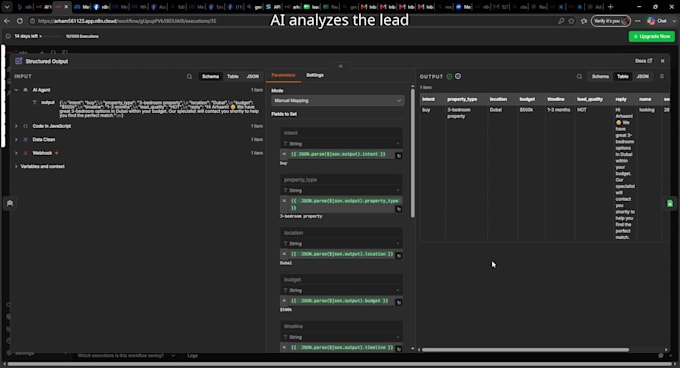This screenshot has width=680, height=368.
Task: Click the browser address bar URL
Action: (127, 21)
